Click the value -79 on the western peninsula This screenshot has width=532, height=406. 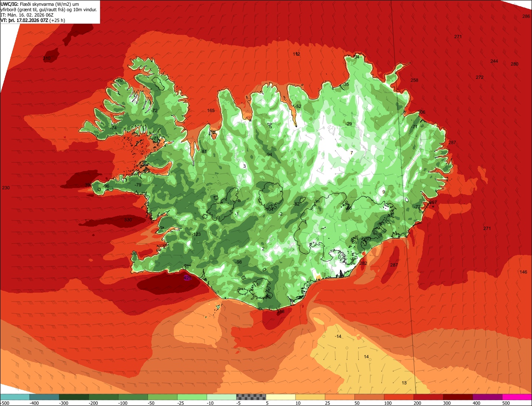click(x=138, y=185)
